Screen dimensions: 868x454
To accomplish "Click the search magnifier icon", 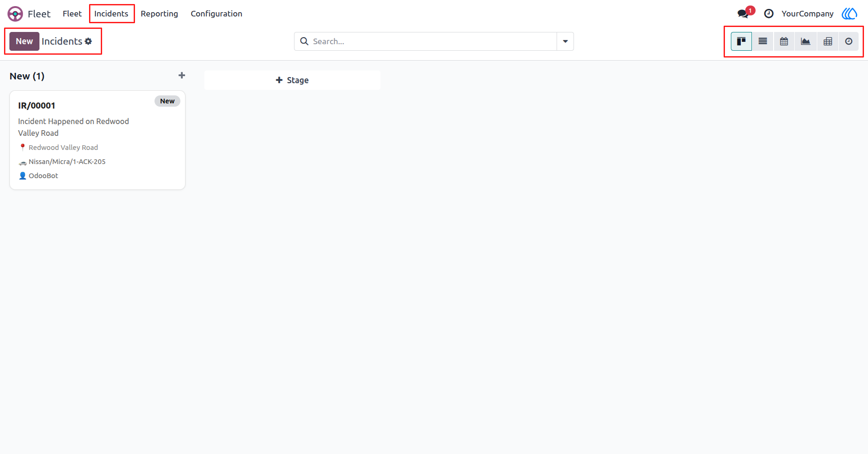I will click(304, 41).
